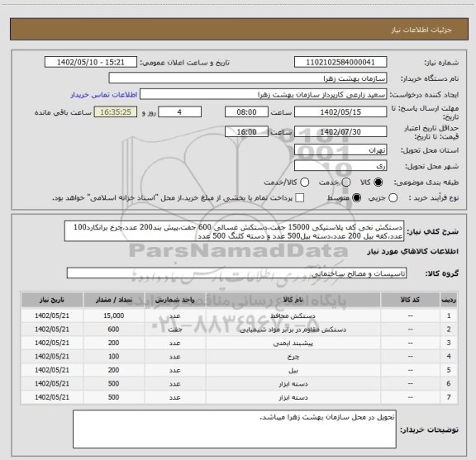The height and width of the screenshot is (460, 476).
Task: Click the تهران province field
Action: point(340,150)
